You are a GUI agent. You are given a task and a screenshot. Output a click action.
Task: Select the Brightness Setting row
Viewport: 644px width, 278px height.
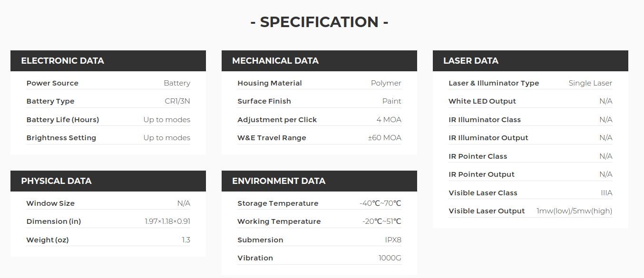(x=108, y=138)
